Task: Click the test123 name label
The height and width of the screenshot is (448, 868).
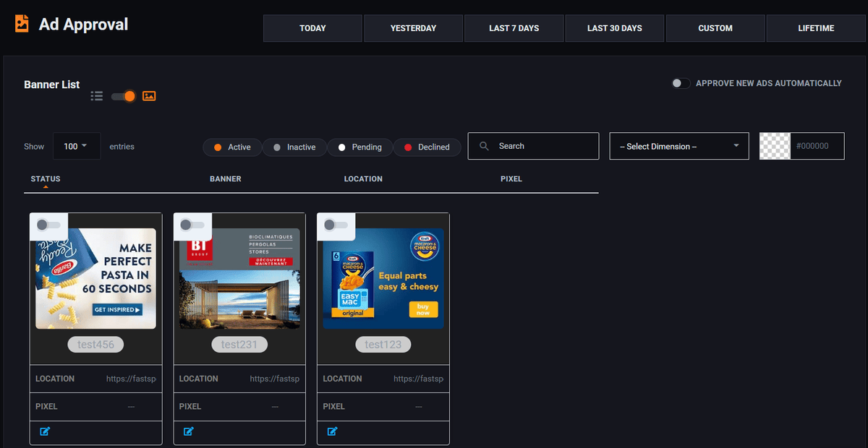Action: coord(383,345)
